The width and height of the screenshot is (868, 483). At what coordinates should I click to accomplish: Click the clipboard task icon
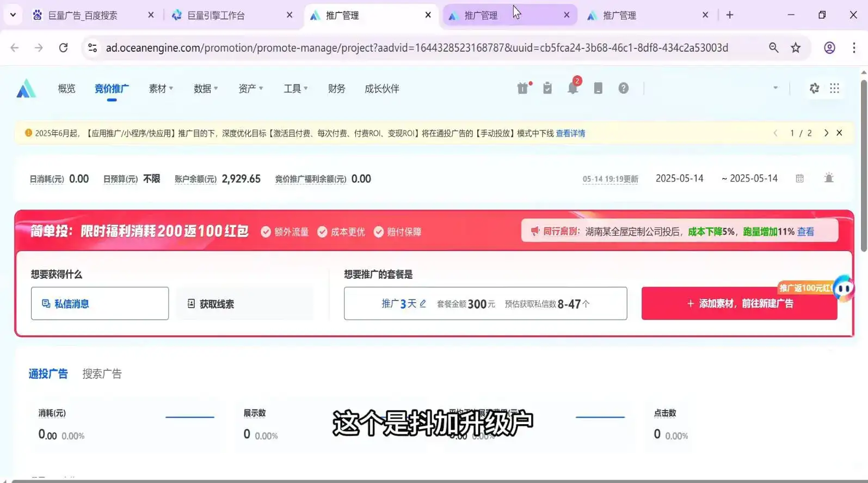click(x=547, y=88)
